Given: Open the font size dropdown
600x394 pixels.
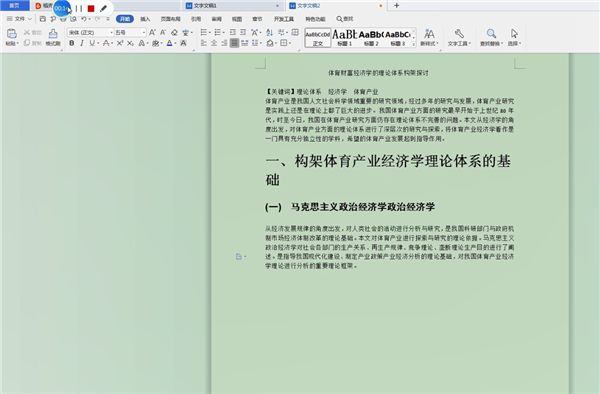Looking at the screenshot, I should [x=144, y=33].
